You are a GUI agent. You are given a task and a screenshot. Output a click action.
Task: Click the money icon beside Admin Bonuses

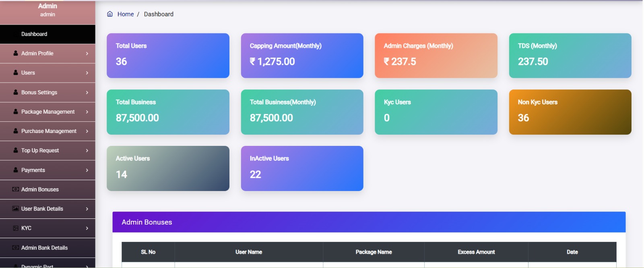click(16, 189)
